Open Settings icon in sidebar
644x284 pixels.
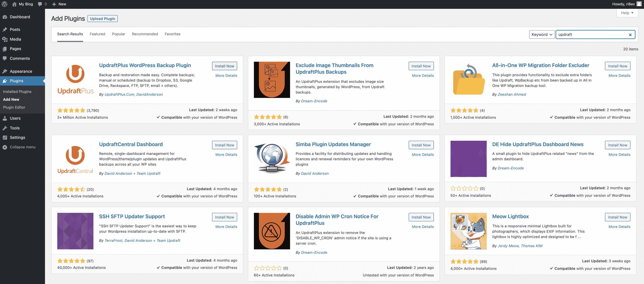(5, 137)
